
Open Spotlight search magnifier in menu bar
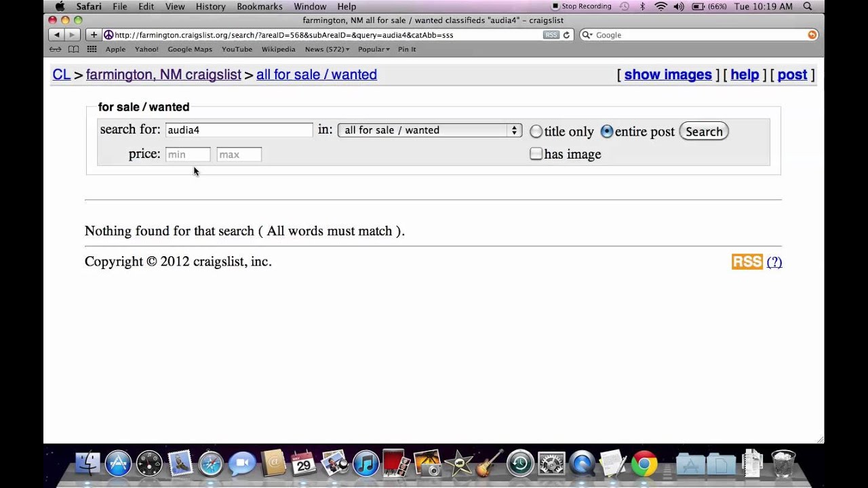(x=807, y=6)
